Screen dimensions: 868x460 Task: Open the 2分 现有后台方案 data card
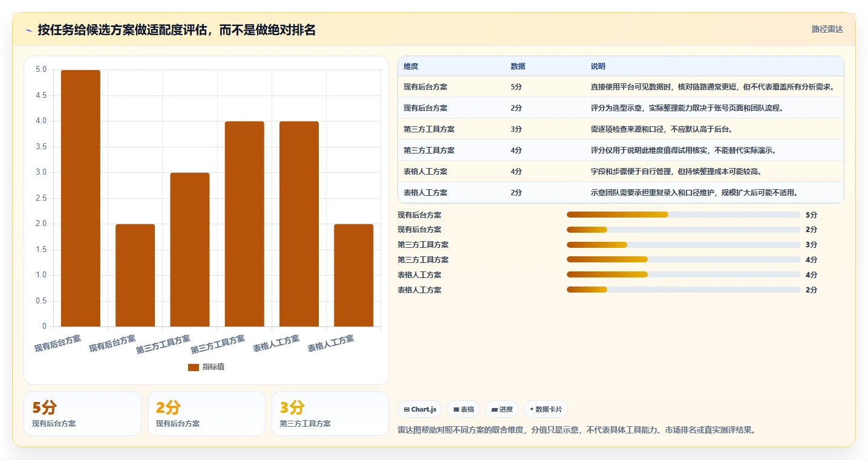(x=206, y=413)
